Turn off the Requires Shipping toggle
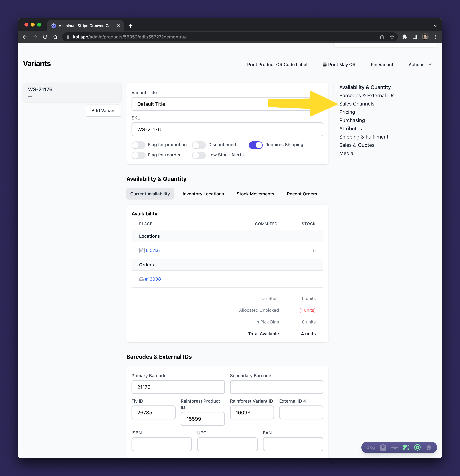 (255, 145)
